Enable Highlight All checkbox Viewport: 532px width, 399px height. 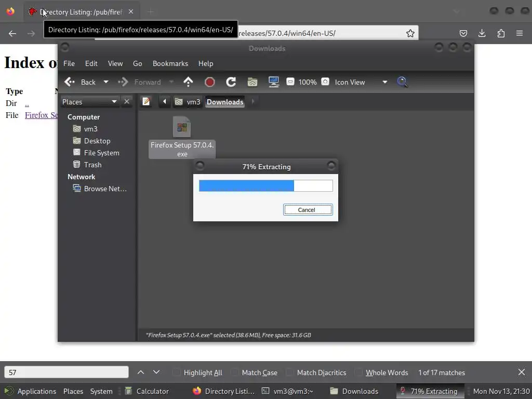point(177,373)
